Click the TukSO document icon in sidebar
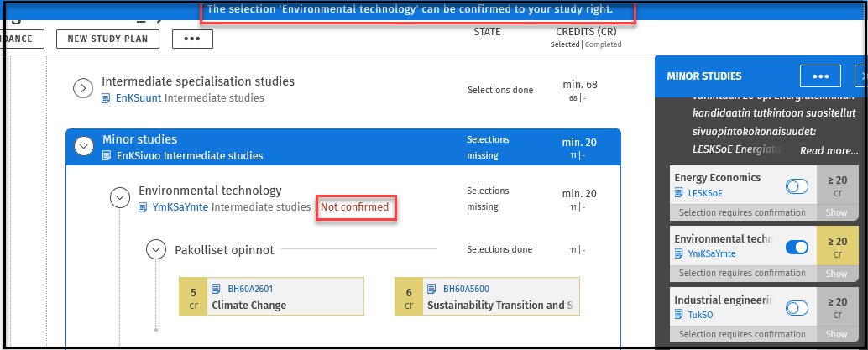The width and height of the screenshot is (868, 350). [679, 314]
